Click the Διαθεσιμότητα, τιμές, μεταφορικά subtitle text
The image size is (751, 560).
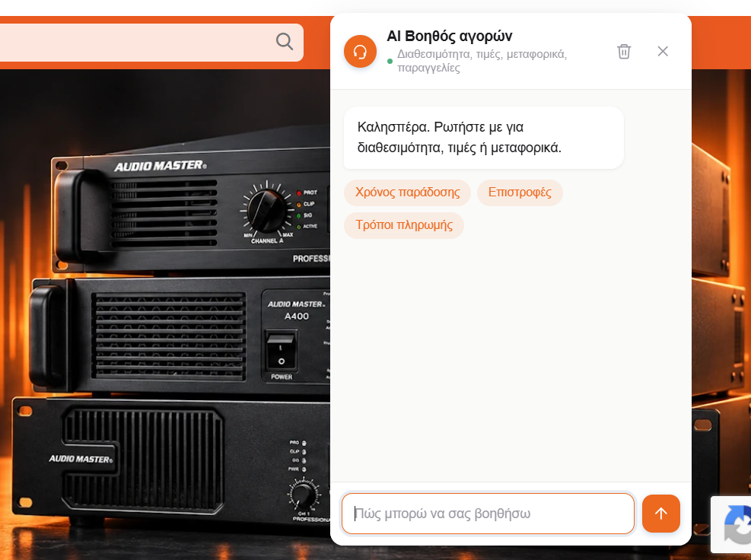pos(482,61)
